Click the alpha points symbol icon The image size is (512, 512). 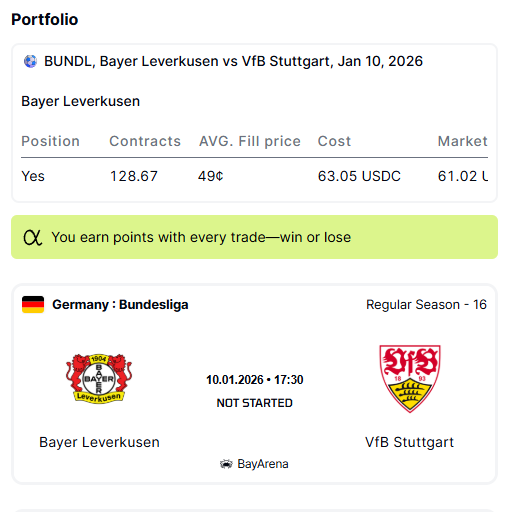(33, 237)
